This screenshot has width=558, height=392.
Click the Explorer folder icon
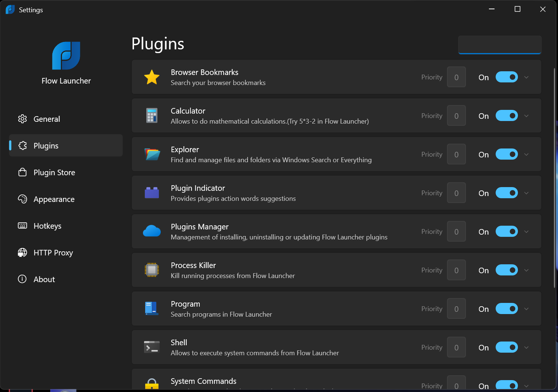click(152, 154)
